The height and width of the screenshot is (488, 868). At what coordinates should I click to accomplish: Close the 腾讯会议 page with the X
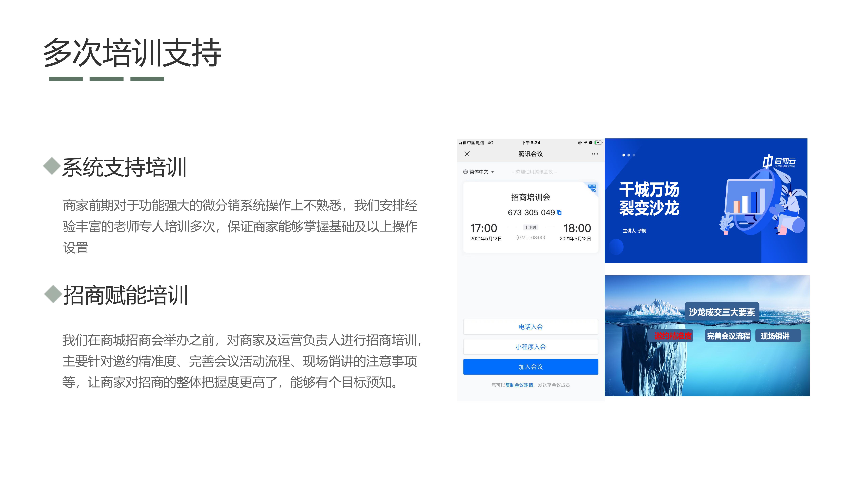coord(467,154)
